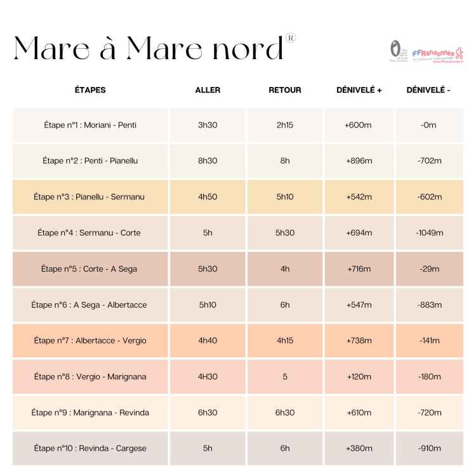476x476 pixels.
Task: Click the registered trademark symbol by the title
Action: 291,38
